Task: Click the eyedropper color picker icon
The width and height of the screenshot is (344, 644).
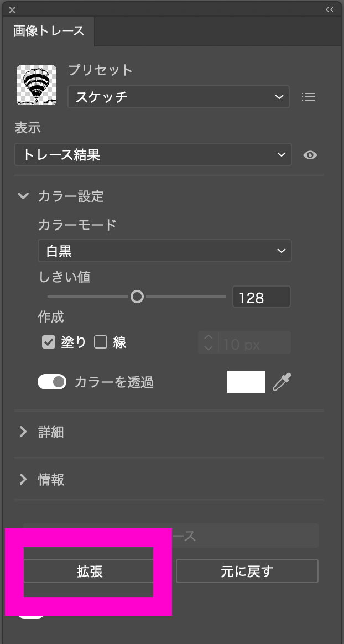Action: click(282, 382)
